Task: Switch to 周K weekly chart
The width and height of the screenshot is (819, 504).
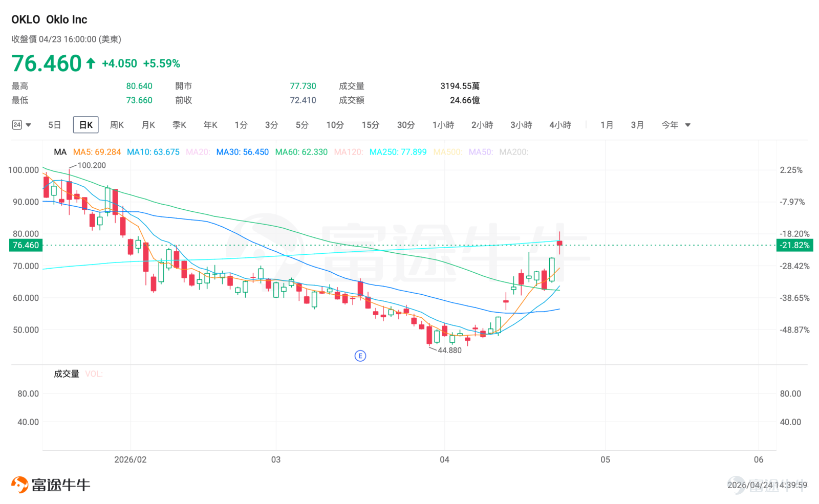Action: pyautogui.click(x=117, y=125)
